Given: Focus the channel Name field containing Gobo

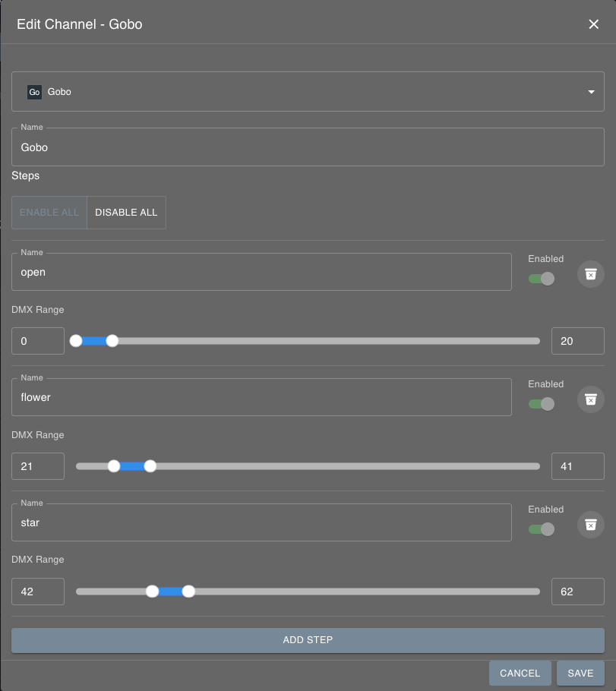Looking at the screenshot, I should click(x=308, y=147).
